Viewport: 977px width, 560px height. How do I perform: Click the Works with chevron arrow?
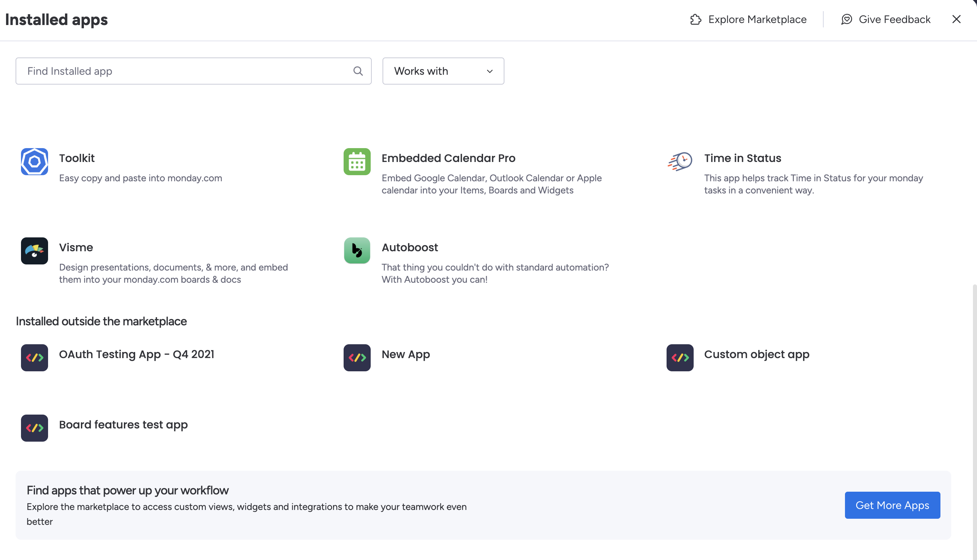(x=490, y=72)
